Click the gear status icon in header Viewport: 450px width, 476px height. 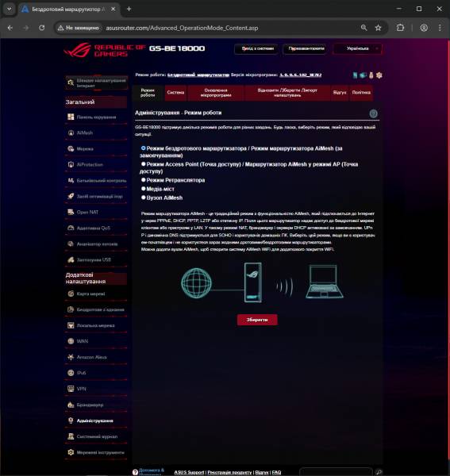click(x=379, y=75)
